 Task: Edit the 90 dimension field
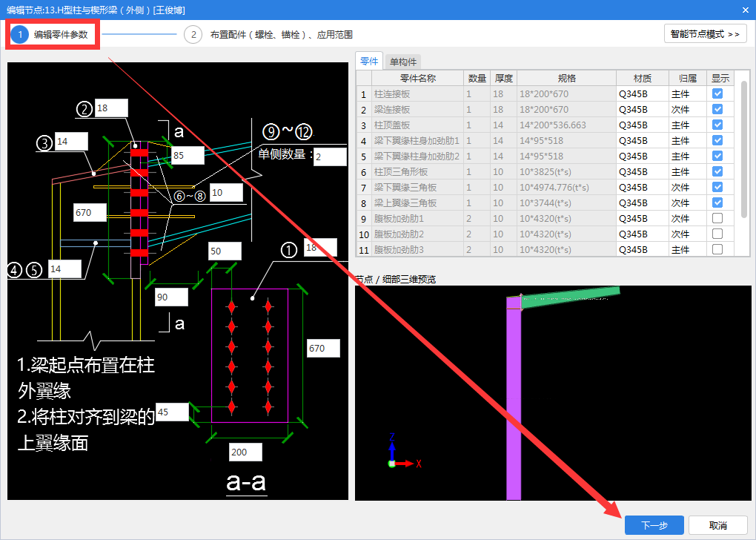click(x=172, y=297)
